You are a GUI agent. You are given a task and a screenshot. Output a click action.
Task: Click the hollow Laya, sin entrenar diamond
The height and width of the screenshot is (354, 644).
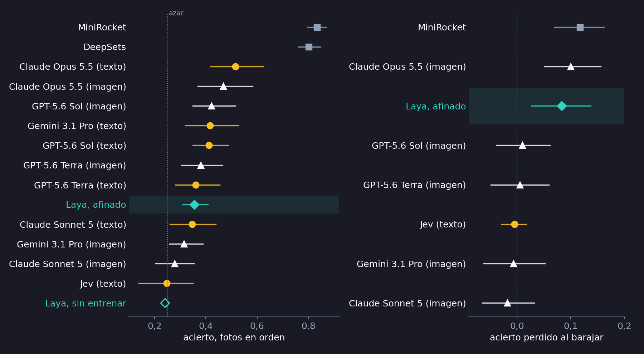165,303
